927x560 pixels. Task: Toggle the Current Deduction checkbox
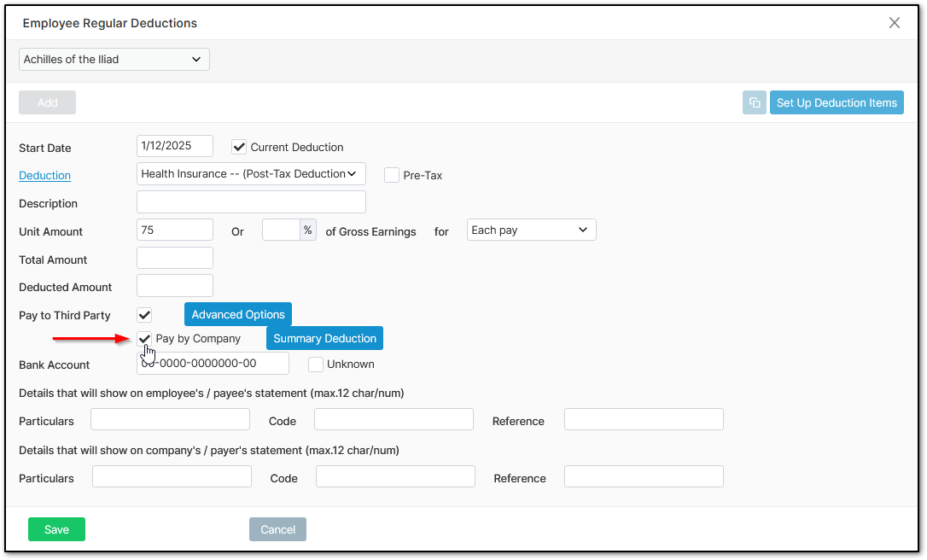click(x=239, y=147)
